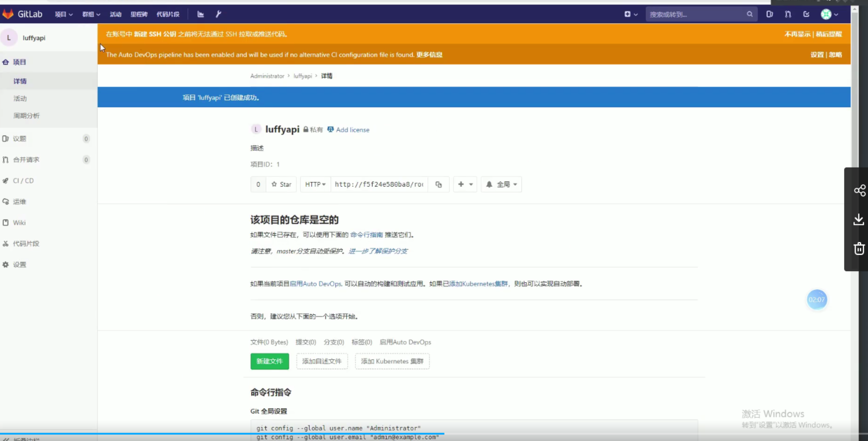Image resolution: width=868 pixels, height=441 pixels.
Task: Click 不再显示 in the SSH banner
Action: [x=797, y=34]
